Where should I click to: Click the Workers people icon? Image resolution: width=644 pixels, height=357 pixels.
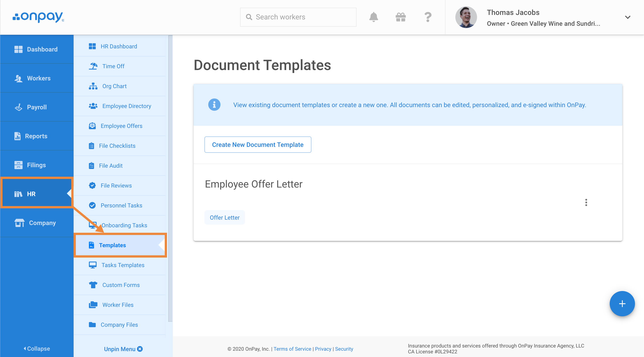coord(19,78)
